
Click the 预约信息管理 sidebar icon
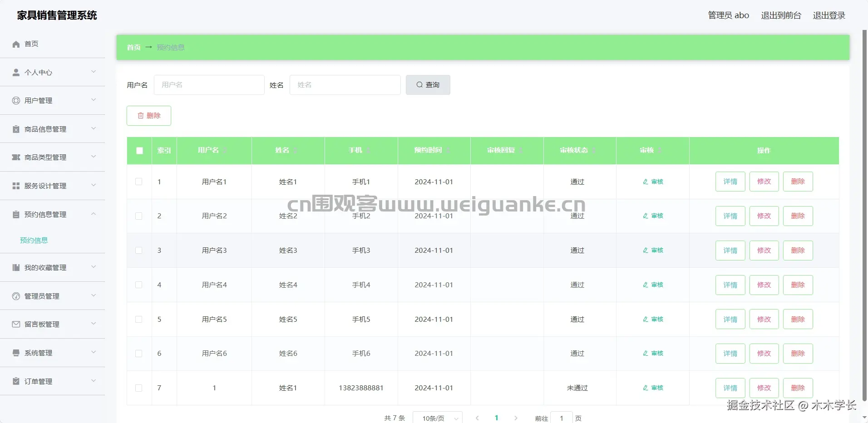16,214
